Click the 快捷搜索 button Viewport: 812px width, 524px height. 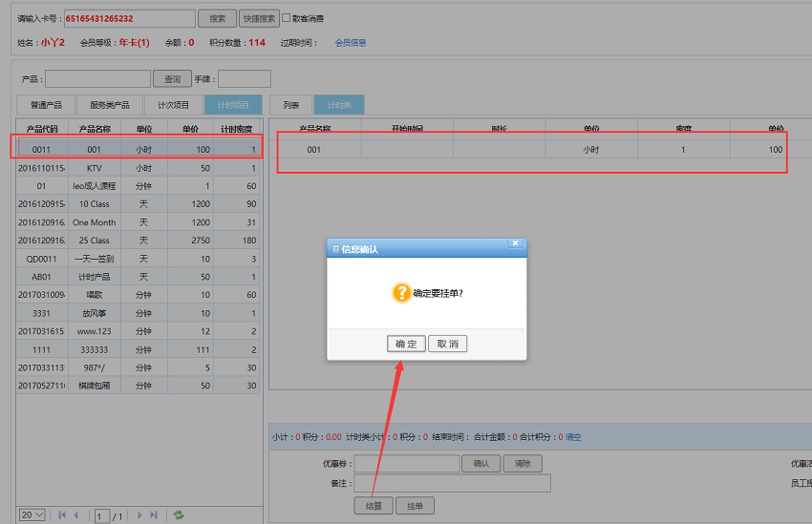259,18
